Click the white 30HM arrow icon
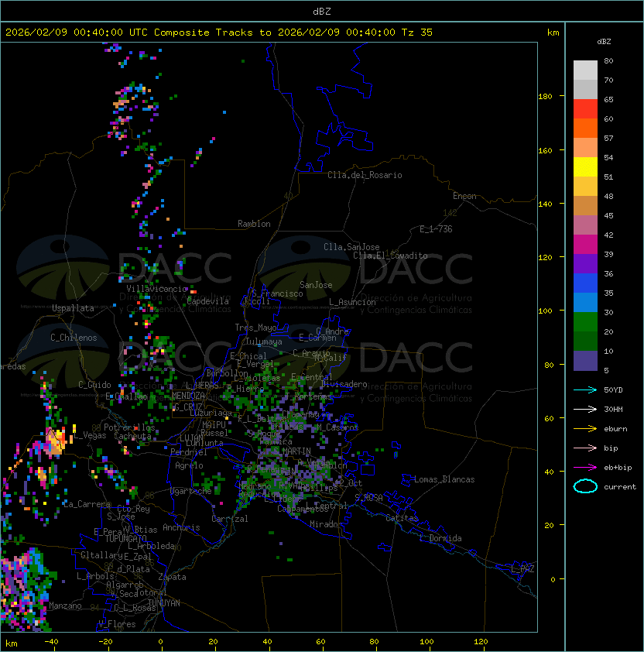 pyautogui.click(x=585, y=409)
